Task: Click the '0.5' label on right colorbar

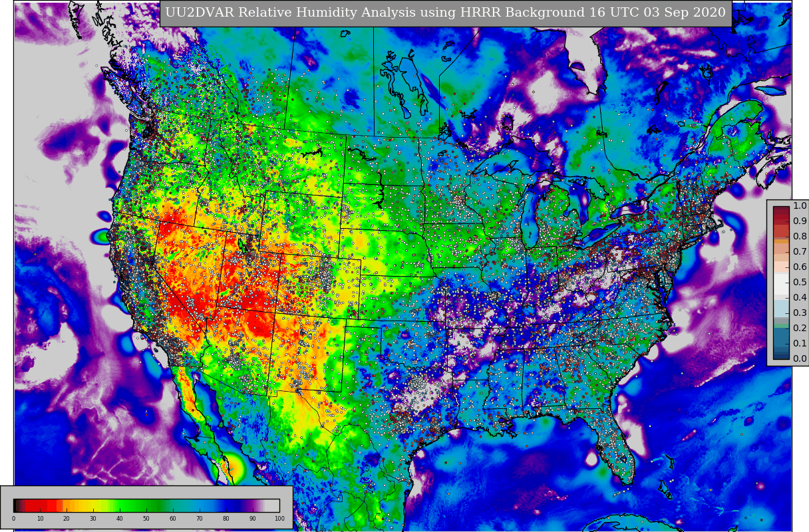Action: tap(800, 283)
